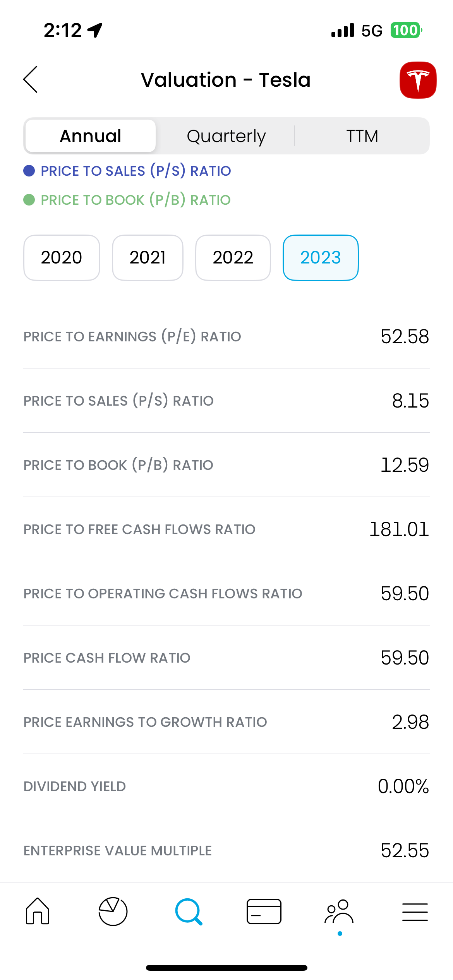This screenshot has height=980, width=453.
Task: Select the 2023 year button
Action: (321, 257)
